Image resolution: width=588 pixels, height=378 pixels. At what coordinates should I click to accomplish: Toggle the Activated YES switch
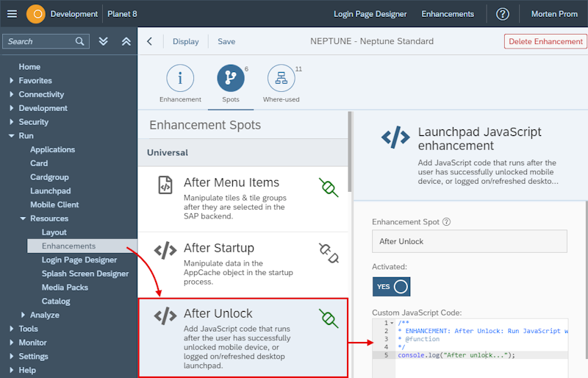point(391,287)
